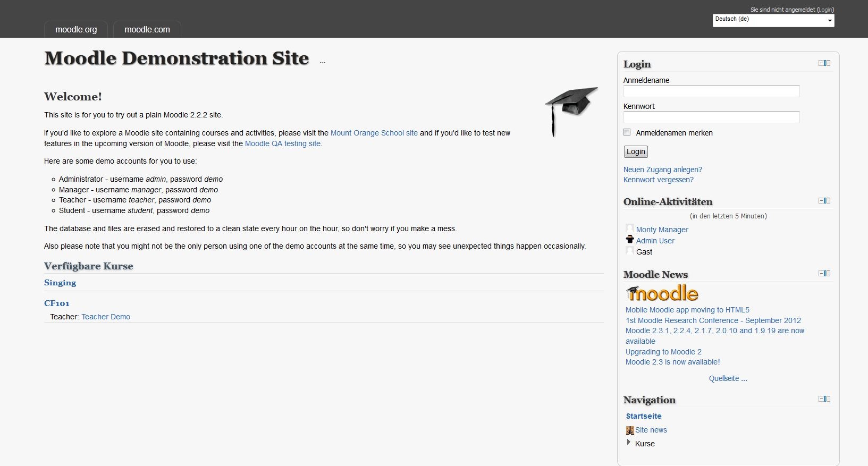Collapse the Navigation block with minus icon

coord(821,399)
